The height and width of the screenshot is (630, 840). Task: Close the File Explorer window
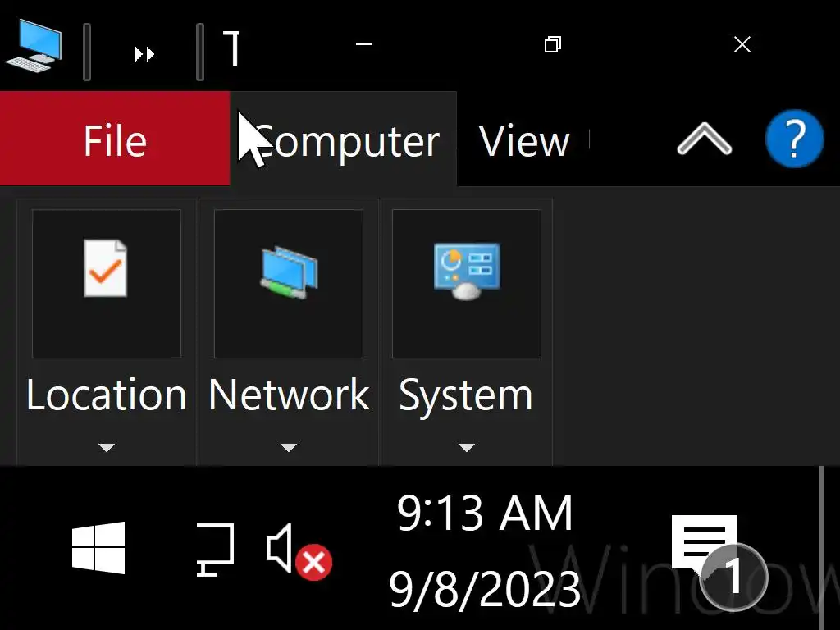tap(742, 44)
